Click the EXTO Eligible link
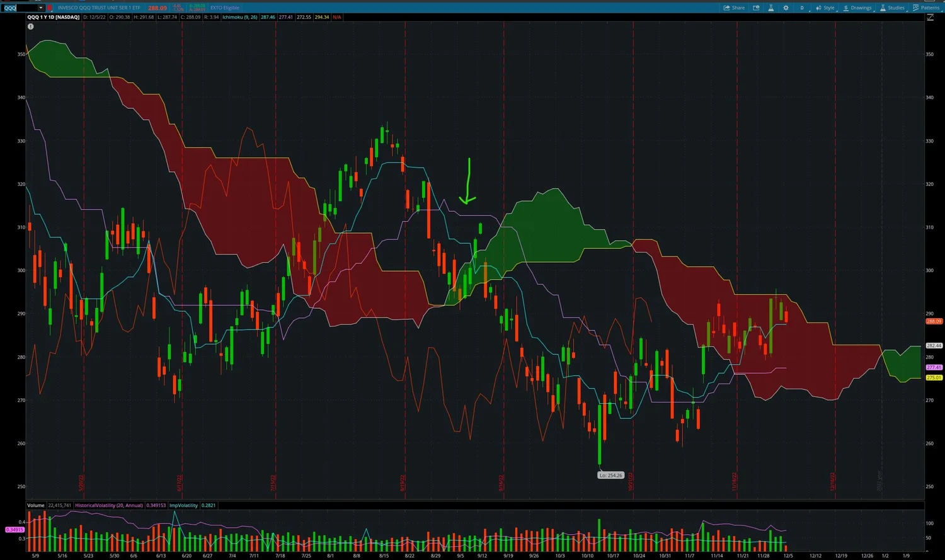Screen dimensions: 945x560 click(224, 8)
